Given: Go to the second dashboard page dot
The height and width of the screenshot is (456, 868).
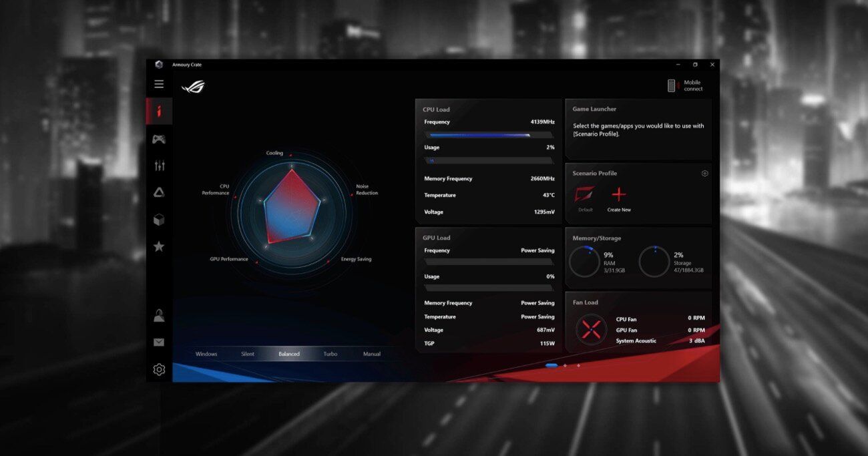Looking at the screenshot, I should [x=565, y=365].
